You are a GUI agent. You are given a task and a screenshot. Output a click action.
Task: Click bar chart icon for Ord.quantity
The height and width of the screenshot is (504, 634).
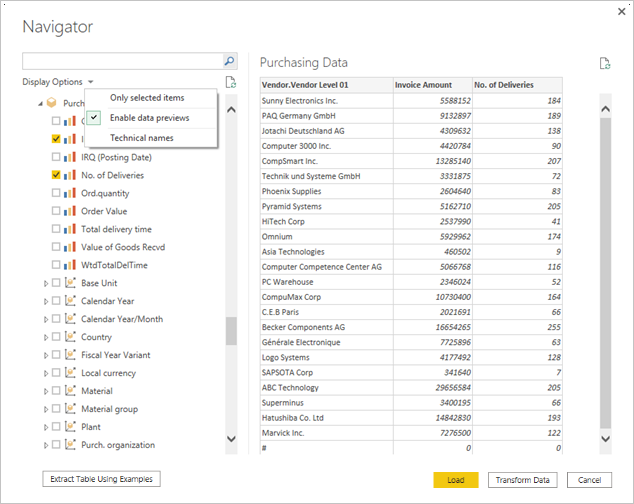click(70, 193)
